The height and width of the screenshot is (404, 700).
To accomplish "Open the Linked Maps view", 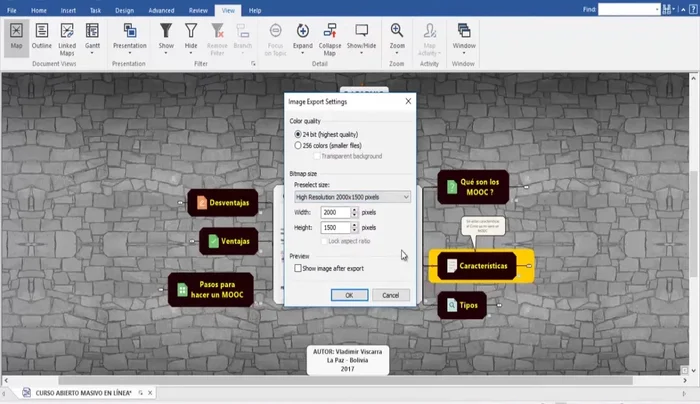I will click(x=68, y=32).
